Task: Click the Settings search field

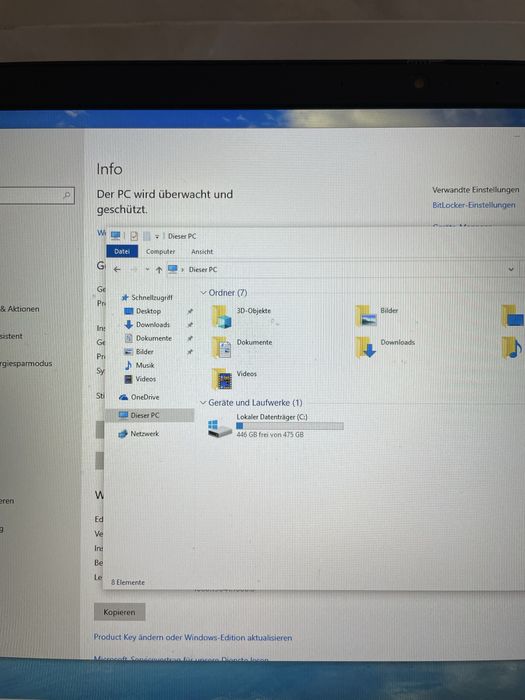Action: [x=37, y=195]
